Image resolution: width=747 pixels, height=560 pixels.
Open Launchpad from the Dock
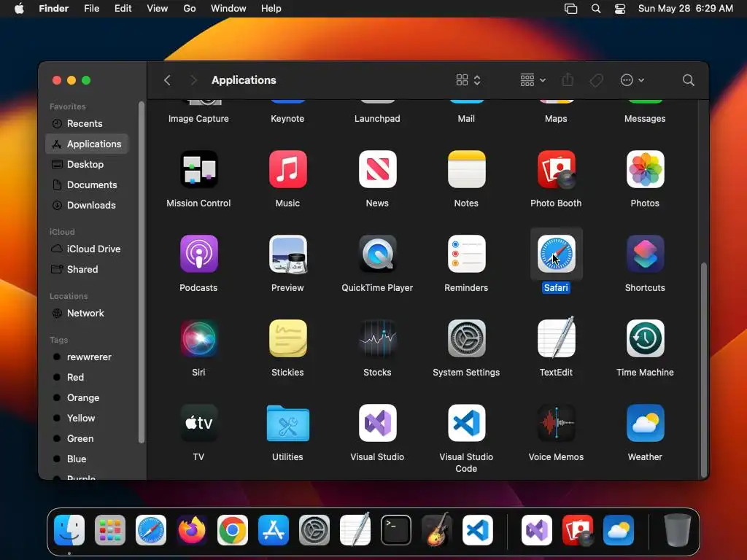pos(110,530)
